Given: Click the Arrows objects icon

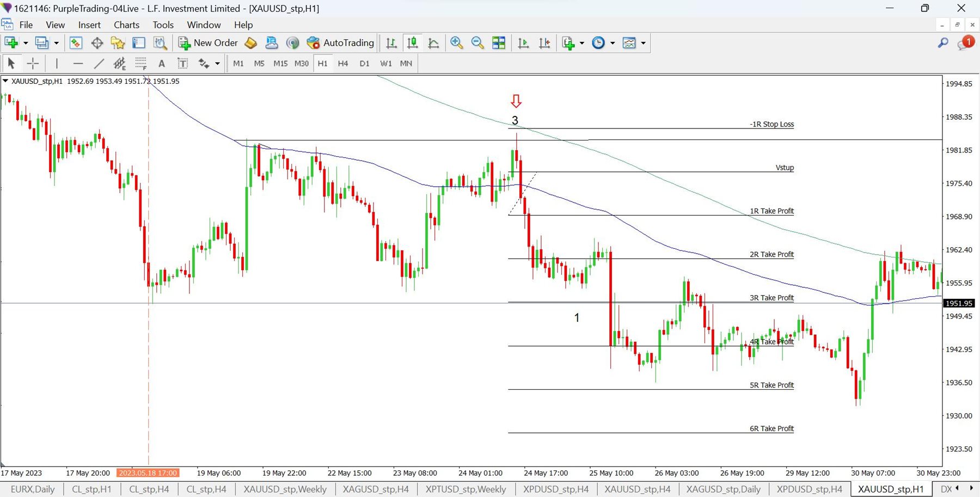Looking at the screenshot, I should [x=204, y=64].
